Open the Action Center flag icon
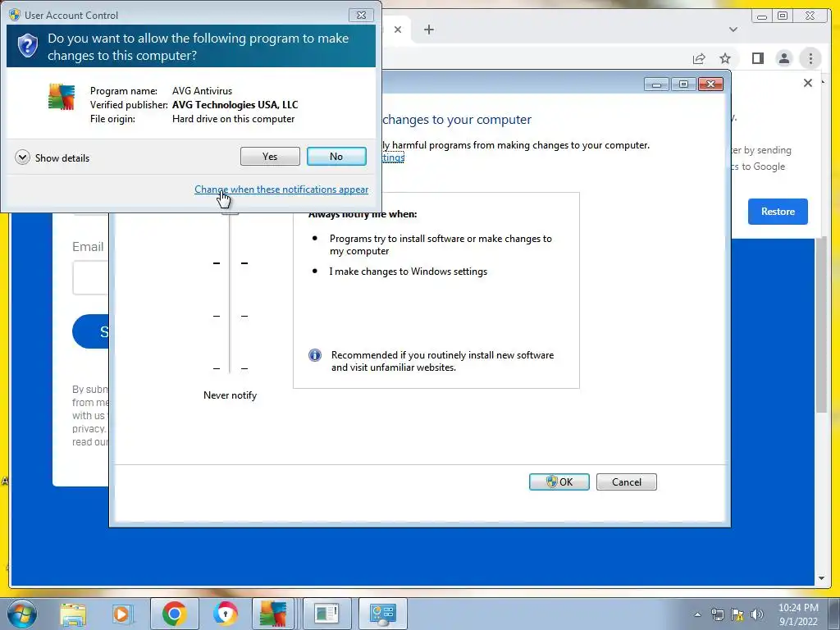The height and width of the screenshot is (630, 840). (x=737, y=614)
